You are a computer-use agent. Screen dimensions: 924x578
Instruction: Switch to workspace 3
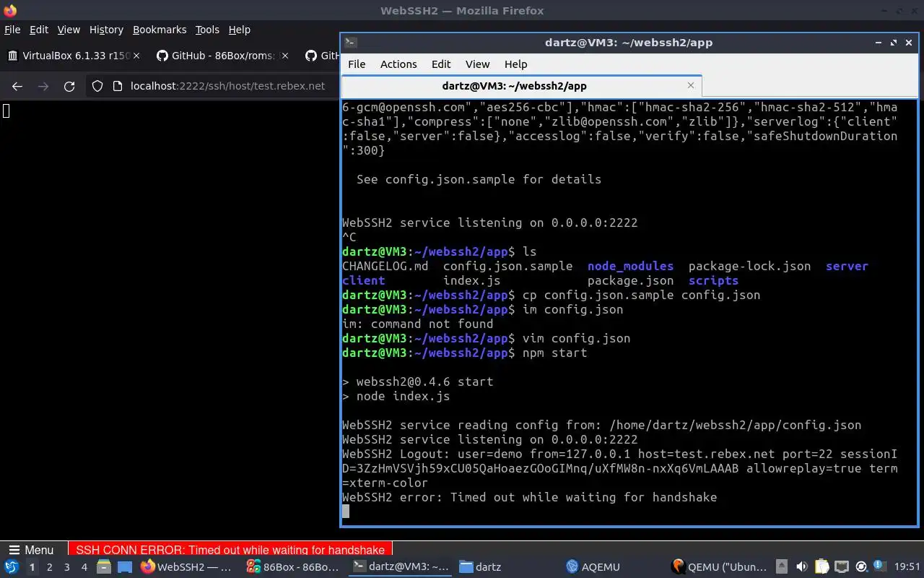[66, 567]
